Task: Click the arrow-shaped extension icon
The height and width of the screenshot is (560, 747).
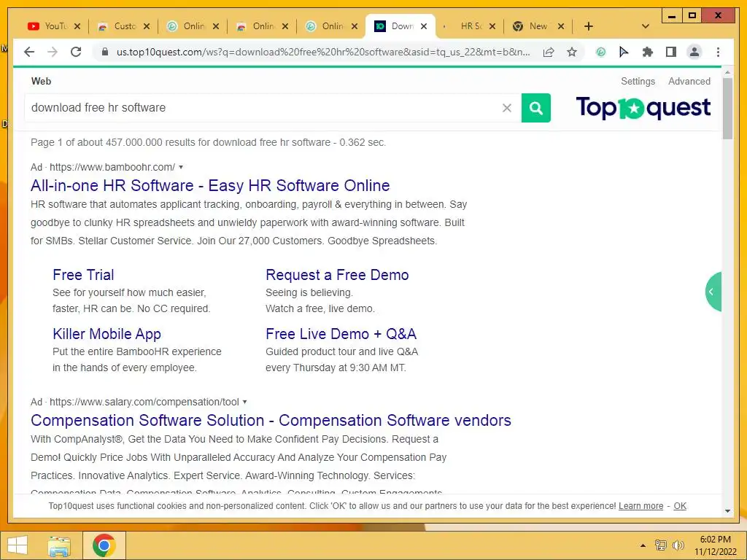Action: (624, 52)
